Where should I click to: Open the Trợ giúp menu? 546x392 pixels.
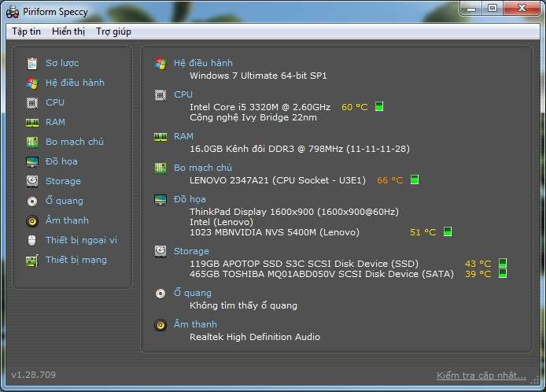tap(113, 31)
